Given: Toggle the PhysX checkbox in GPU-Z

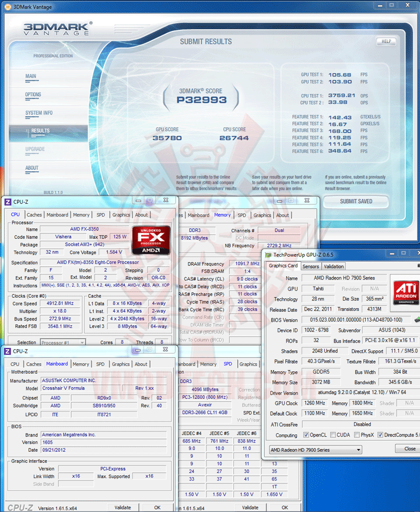Looking at the screenshot, I should [x=357, y=434].
